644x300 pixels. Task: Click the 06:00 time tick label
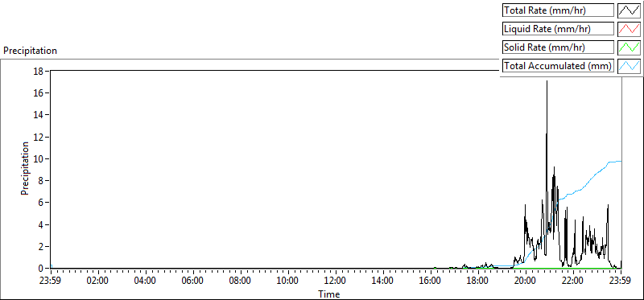click(193, 282)
